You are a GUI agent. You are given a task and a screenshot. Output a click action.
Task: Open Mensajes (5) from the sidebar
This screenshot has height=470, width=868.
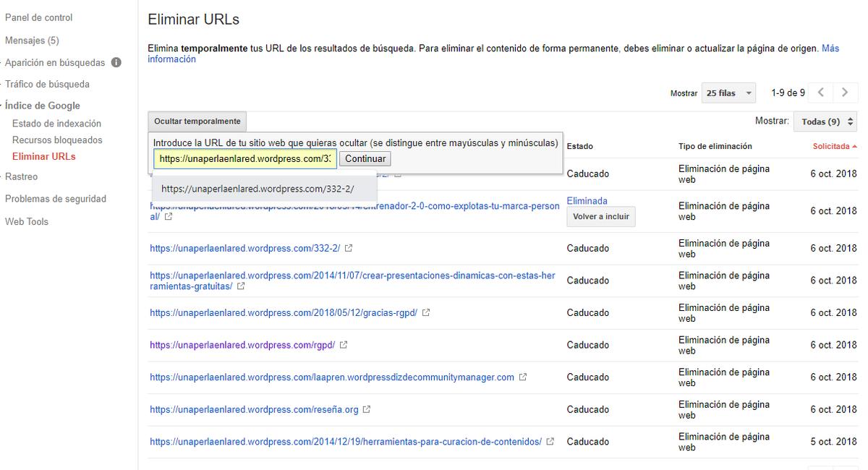click(x=32, y=40)
